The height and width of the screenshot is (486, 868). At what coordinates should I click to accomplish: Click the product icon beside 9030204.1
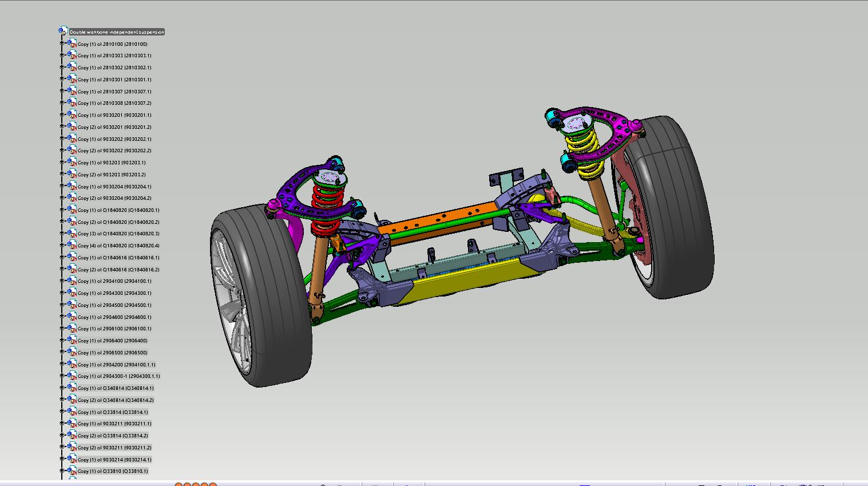[72, 186]
